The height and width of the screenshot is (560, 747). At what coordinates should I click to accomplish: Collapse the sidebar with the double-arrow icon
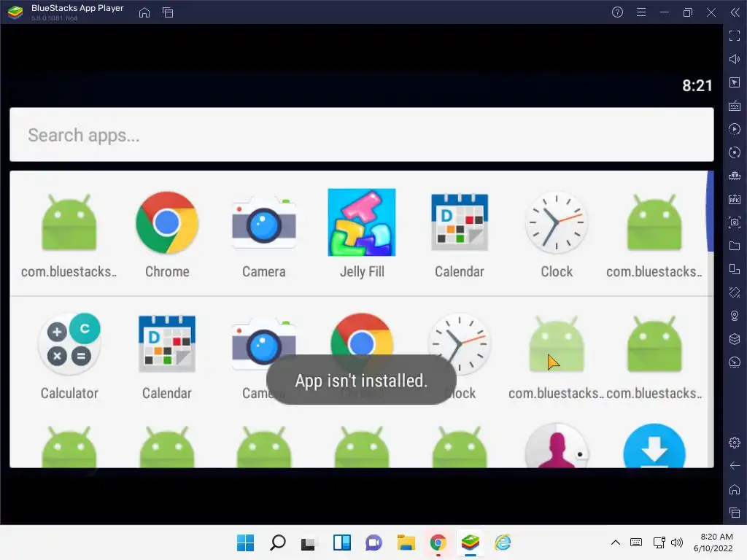pyautogui.click(x=735, y=12)
